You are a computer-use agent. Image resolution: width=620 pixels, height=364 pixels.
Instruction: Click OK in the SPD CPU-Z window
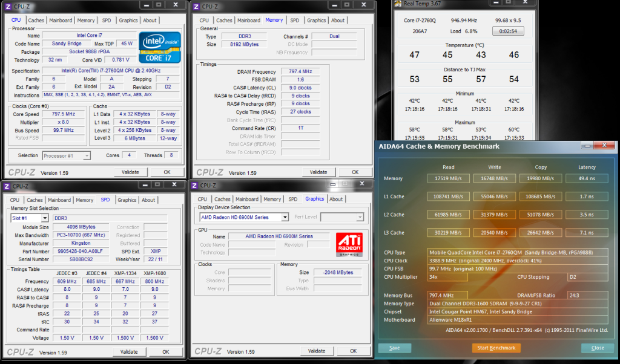[166, 352]
